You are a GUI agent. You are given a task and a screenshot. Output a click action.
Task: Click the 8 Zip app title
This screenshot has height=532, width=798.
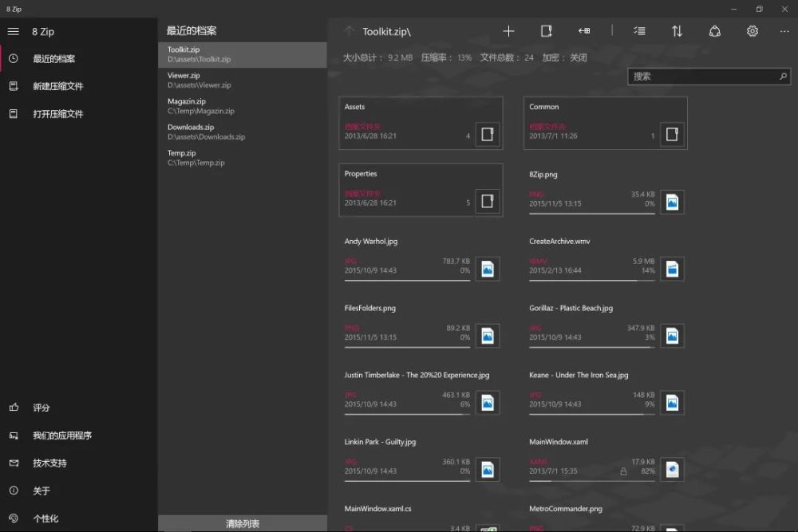coord(43,32)
